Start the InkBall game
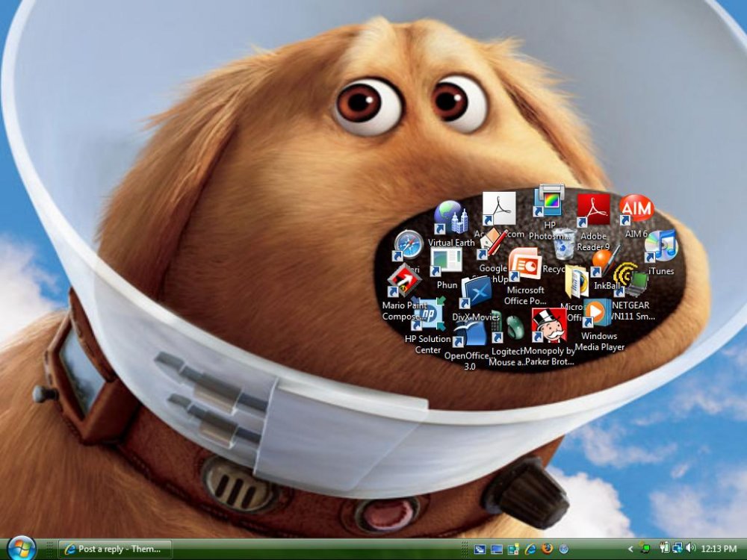The width and height of the screenshot is (747, 560). click(x=603, y=266)
